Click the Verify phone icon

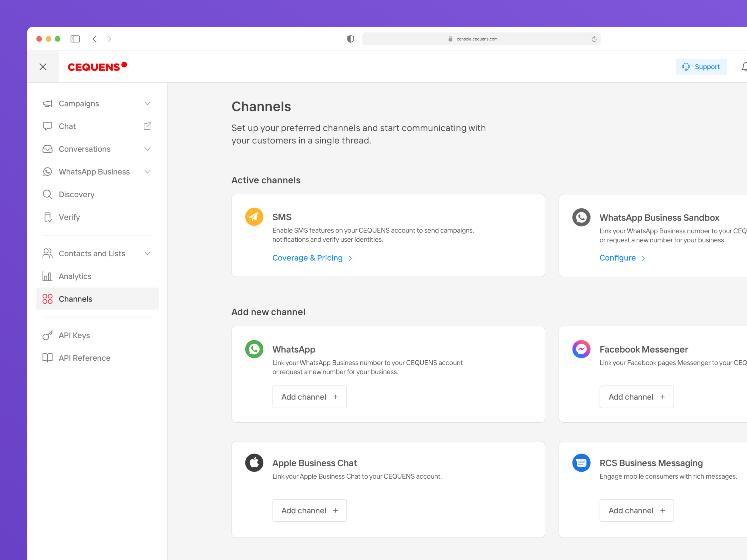48,217
